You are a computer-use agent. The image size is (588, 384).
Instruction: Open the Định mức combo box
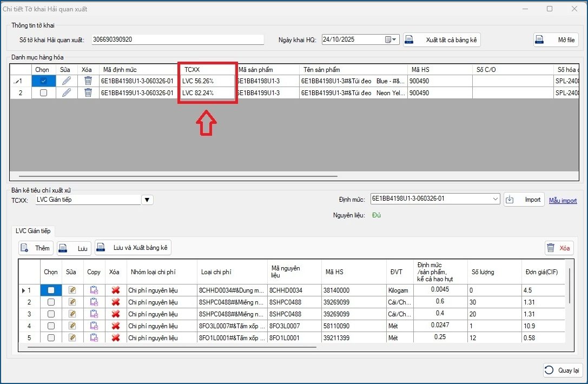coord(495,200)
